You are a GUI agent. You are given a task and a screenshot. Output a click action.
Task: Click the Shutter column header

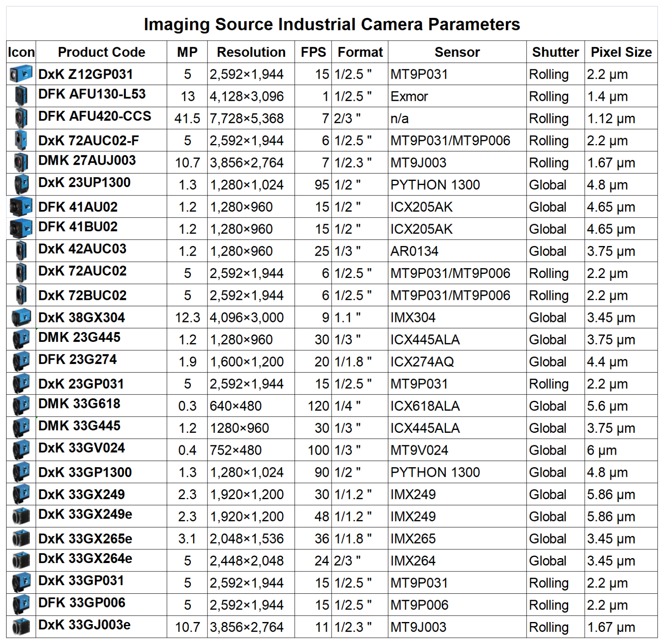coord(555,52)
